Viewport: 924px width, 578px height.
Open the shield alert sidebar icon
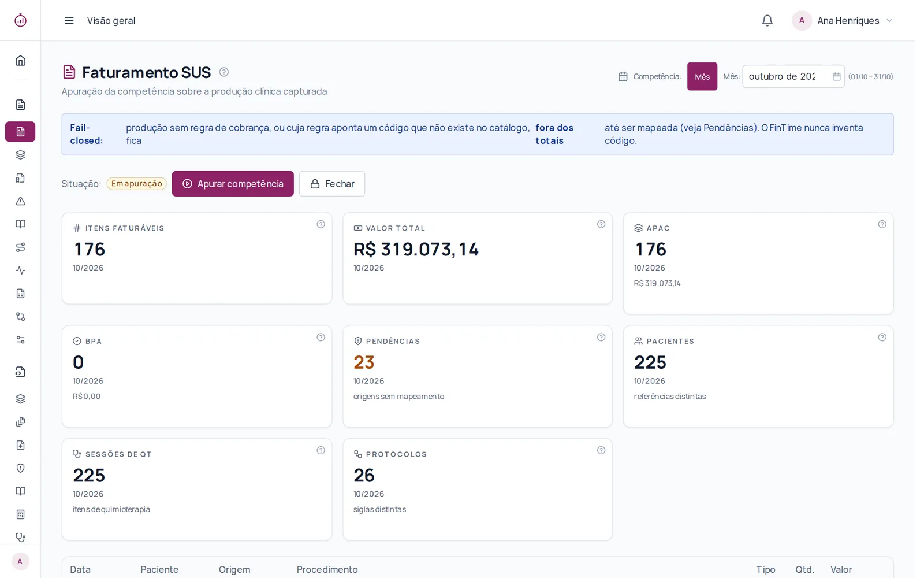(20, 468)
